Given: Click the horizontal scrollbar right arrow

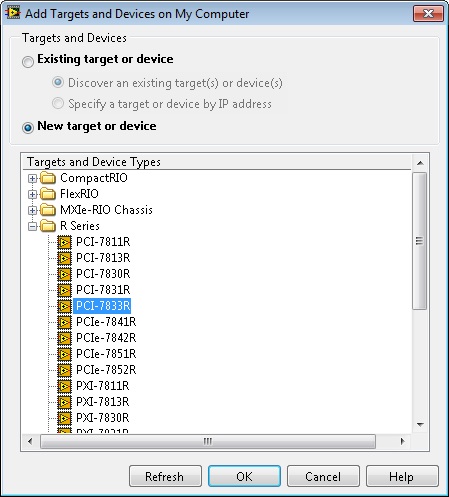Looking at the screenshot, I should coord(402,442).
